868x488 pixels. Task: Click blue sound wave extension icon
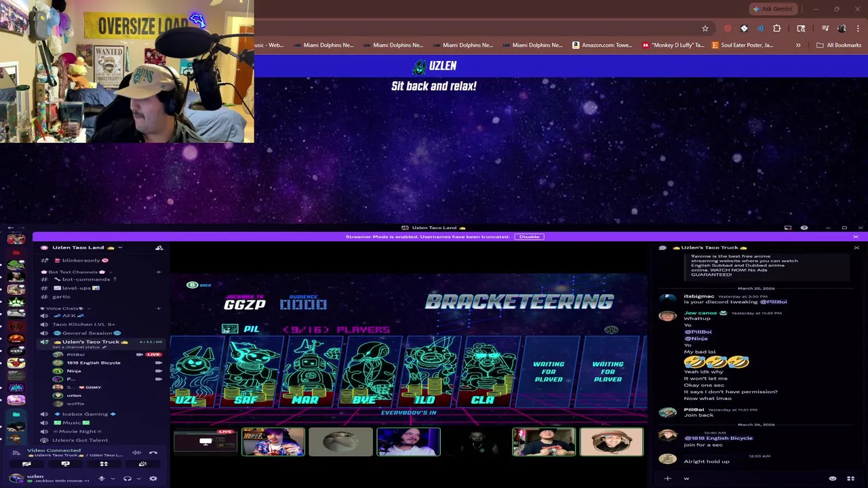[x=760, y=28]
